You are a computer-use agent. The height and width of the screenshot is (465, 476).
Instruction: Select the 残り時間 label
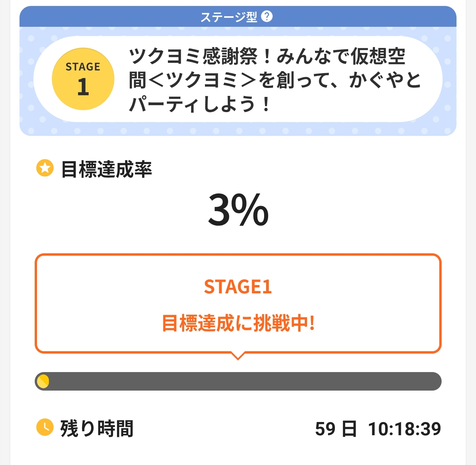(97, 429)
